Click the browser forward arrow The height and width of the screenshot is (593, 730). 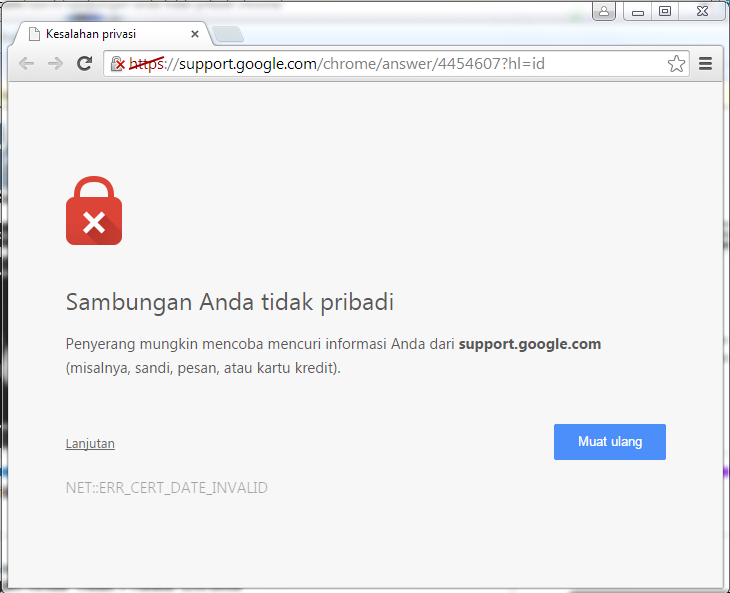(55, 63)
